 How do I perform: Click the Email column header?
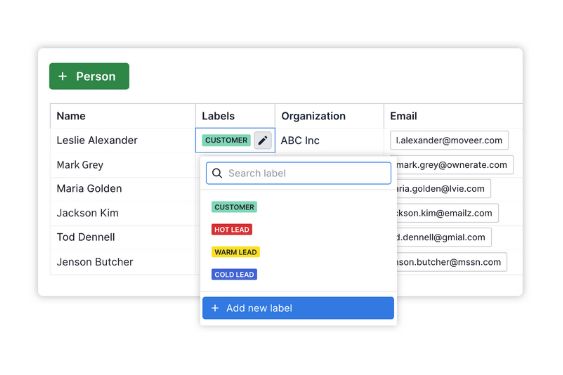(x=403, y=116)
